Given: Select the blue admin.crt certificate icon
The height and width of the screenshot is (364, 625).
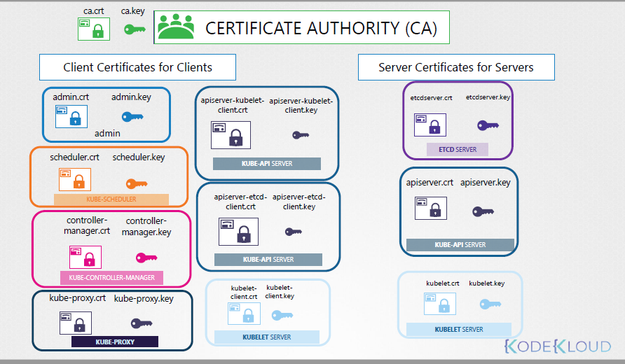Looking at the screenshot, I should click(x=71, y=117).
